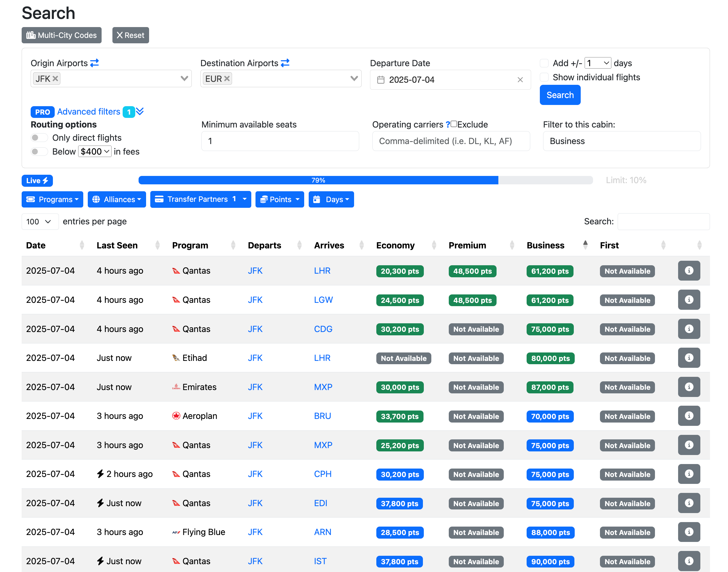
Task: Focus the table Search box
Action: coord(663,221)
